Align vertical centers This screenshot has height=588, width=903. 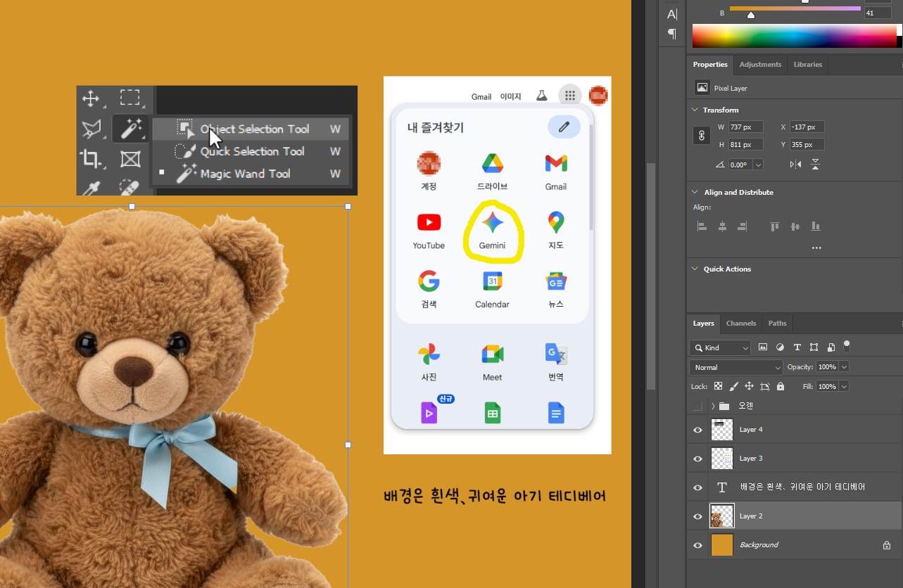pos(795,226)
